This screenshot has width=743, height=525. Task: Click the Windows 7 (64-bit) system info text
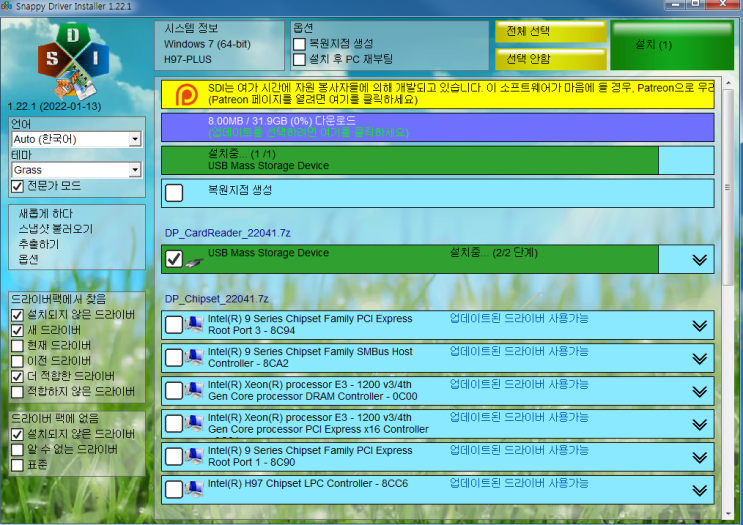[207, 44]
